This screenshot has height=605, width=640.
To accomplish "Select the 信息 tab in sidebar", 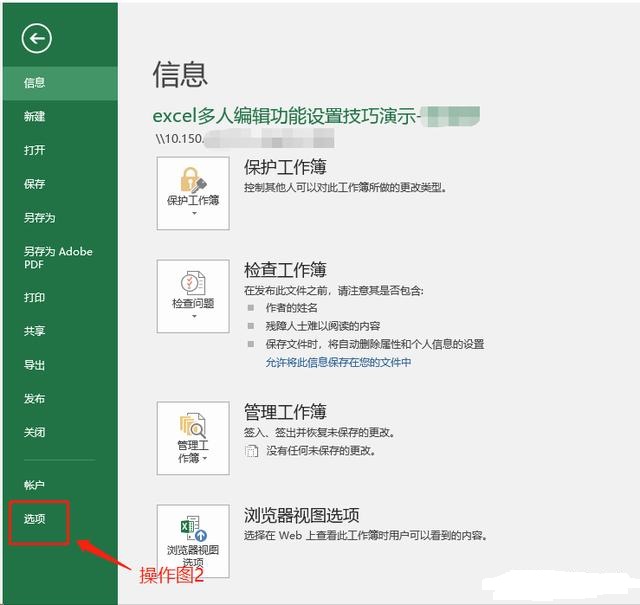I will tap(60, 83).
